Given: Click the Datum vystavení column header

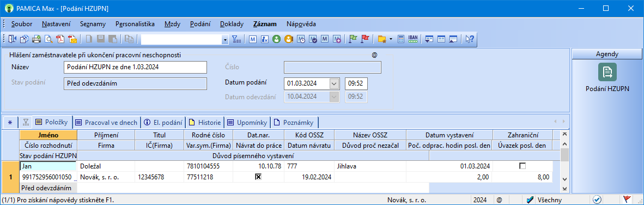Looking at the screenshot, I should click(449, 135).
